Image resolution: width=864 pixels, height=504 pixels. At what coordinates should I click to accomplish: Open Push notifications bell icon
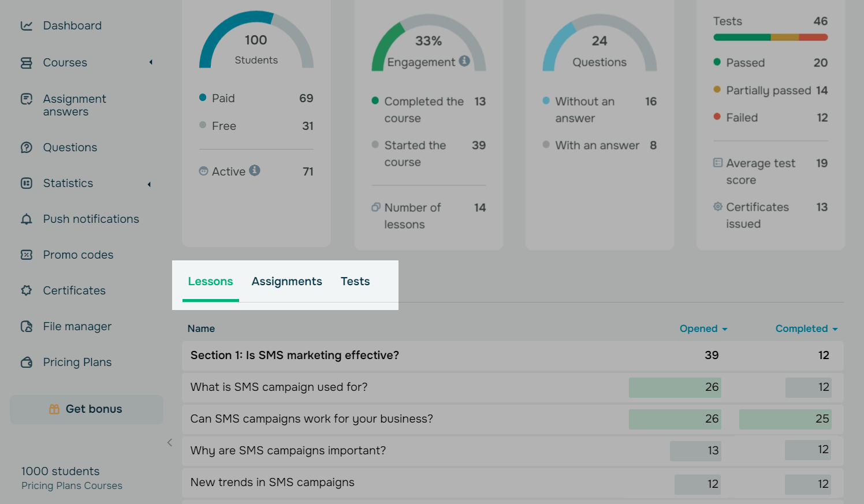pyautogui.click(x=27, y=219)
